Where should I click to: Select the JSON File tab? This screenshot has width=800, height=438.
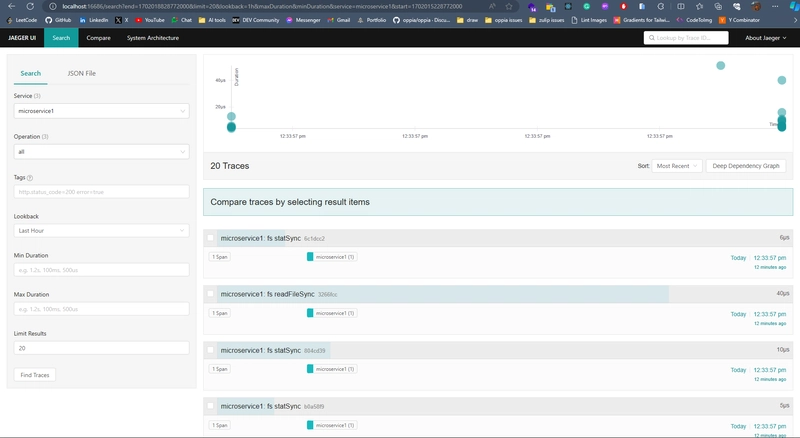click(x=82, y=74)
